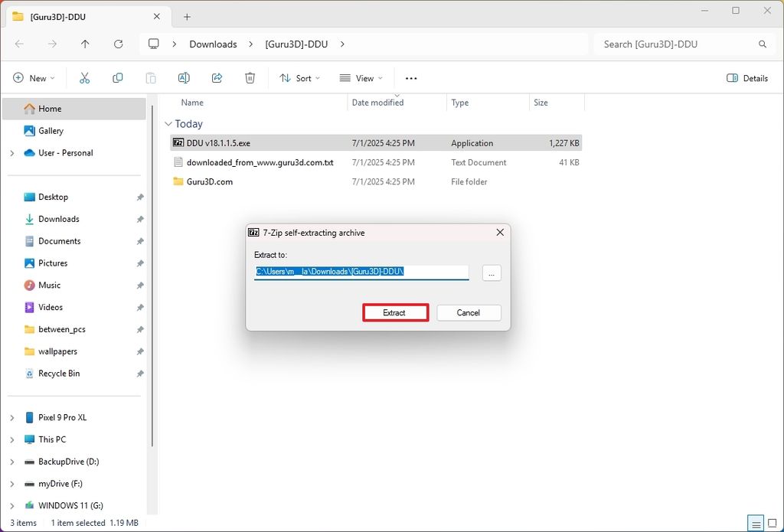The height and width of the screenshot is (532, 784).
Task: Open the browse folder ellipsis button
Action: point(492,273)
